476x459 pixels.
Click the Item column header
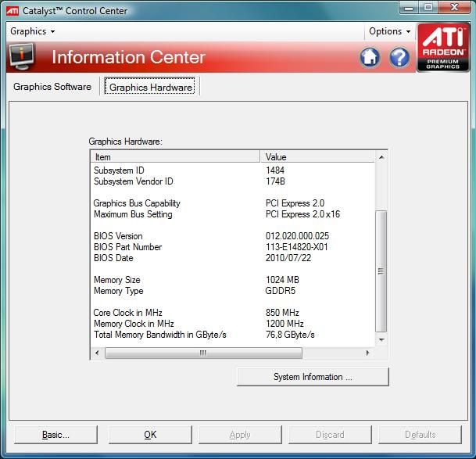(175, 156)
